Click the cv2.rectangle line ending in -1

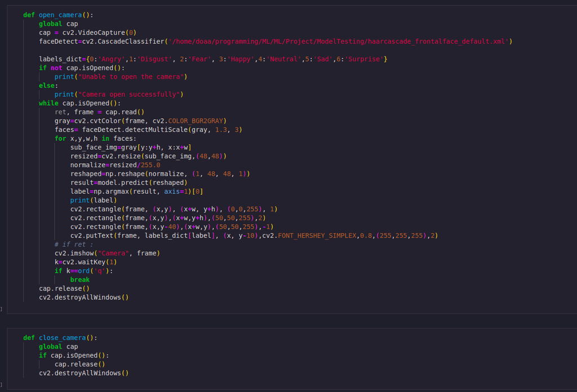(172, 227)
